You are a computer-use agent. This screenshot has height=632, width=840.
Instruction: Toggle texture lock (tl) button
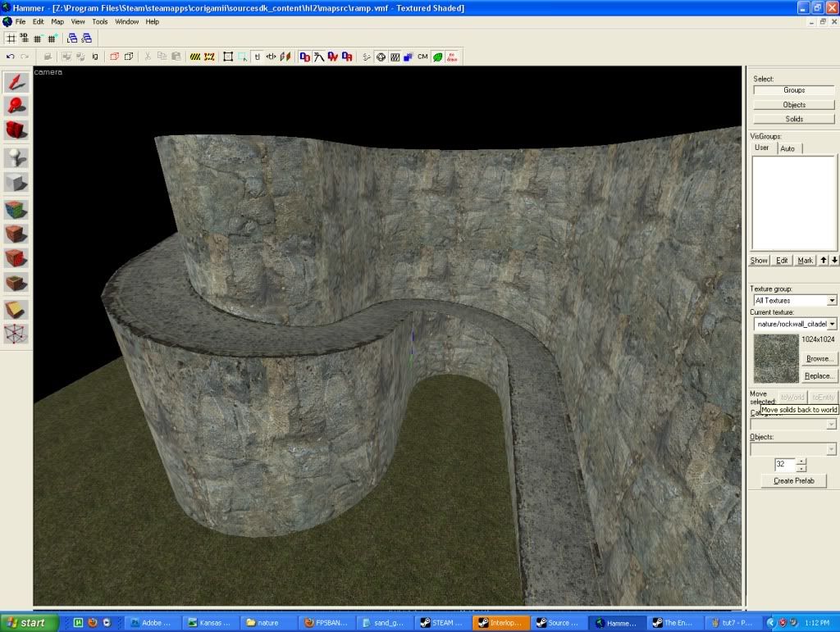click(257, 57)
